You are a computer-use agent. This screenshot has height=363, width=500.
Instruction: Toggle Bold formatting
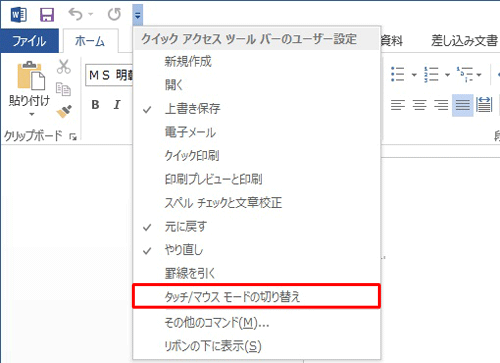pyautogui.click(x=95, y=105)
